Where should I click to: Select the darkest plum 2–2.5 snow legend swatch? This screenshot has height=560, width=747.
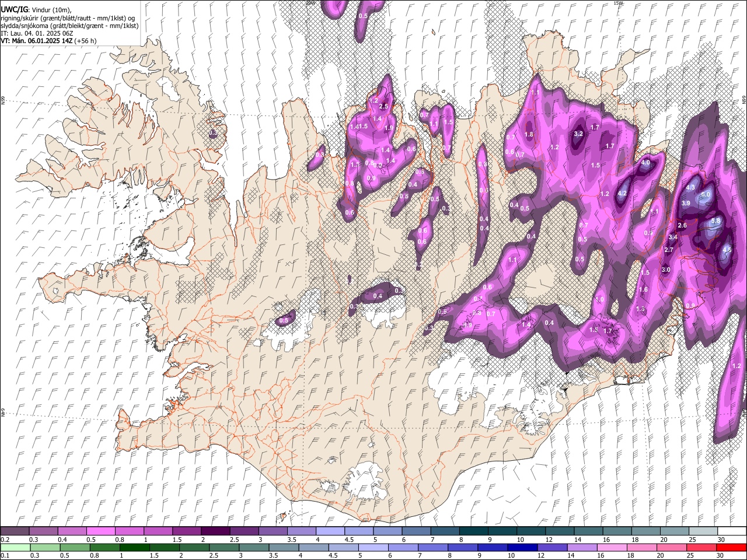[215, 531]
